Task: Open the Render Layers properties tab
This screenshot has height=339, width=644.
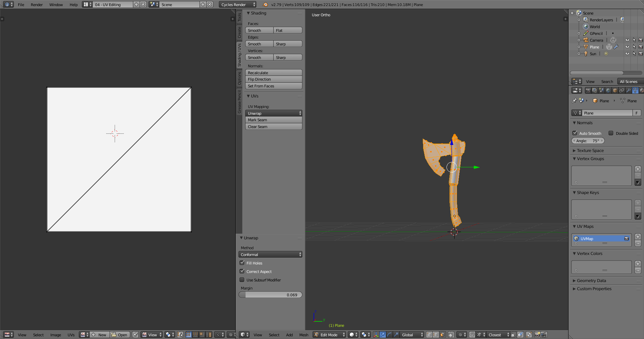Action: click(x=595, y=90)
